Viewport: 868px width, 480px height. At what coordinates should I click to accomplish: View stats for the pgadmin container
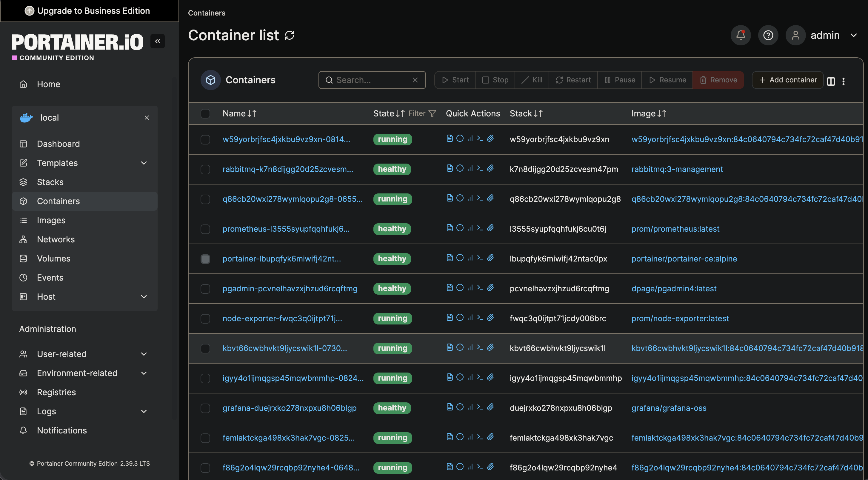click(470, 287)
